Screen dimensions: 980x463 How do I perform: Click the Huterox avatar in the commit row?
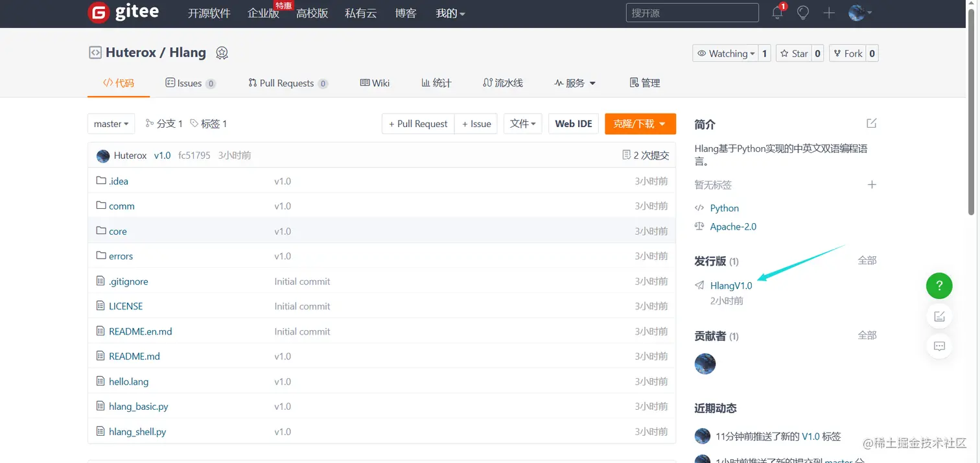tap(103, 156)
